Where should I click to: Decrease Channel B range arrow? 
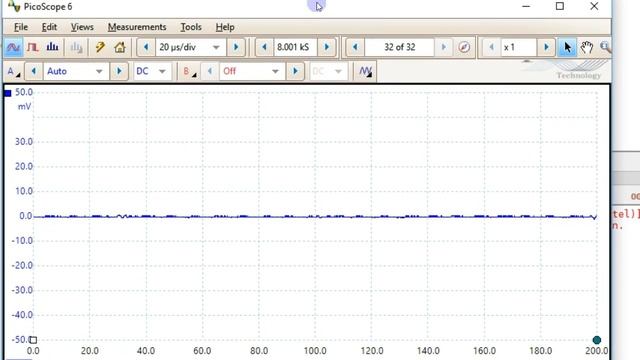(210, 71)
